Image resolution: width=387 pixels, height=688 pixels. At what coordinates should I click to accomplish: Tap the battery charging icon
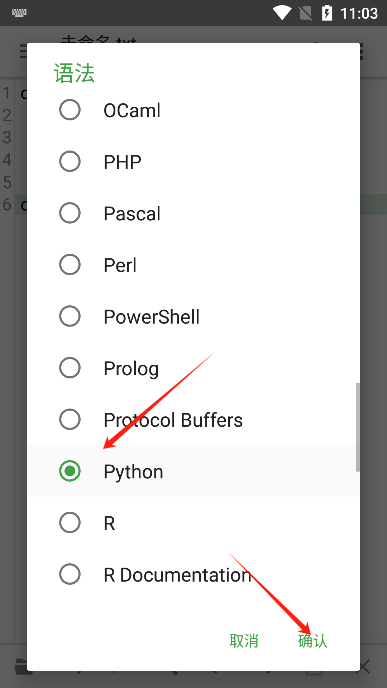tap(327, 13)
